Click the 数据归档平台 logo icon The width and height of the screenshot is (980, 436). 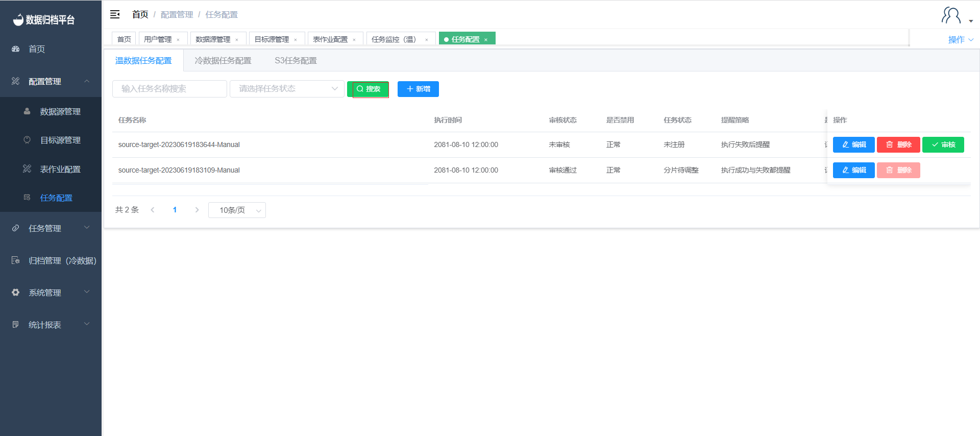(x=18, y=19)
